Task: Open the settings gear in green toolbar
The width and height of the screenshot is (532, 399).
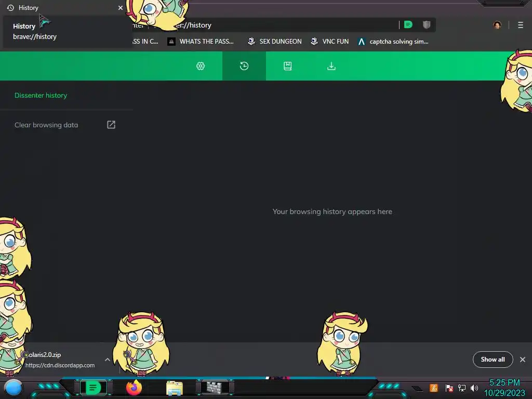Action: [201, 66]
